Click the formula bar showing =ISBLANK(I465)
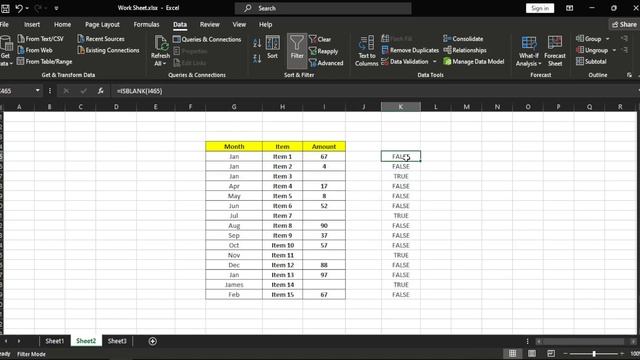 [x=373, y=91]
